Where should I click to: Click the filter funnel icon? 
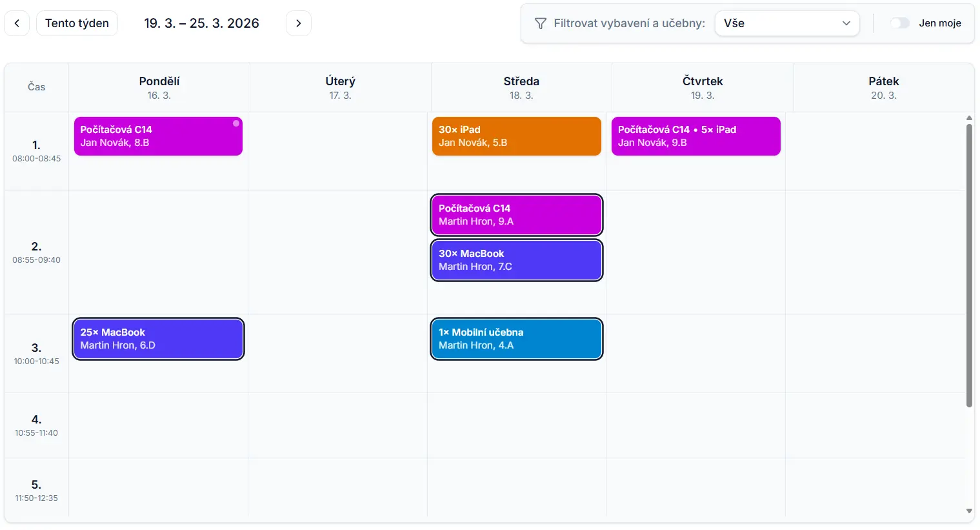[541, 23]
